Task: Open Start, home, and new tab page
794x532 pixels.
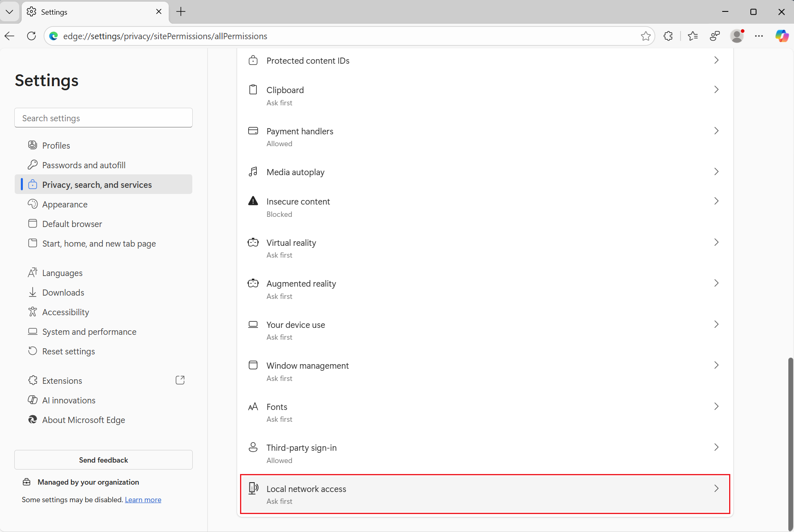Action: (103, 243)
